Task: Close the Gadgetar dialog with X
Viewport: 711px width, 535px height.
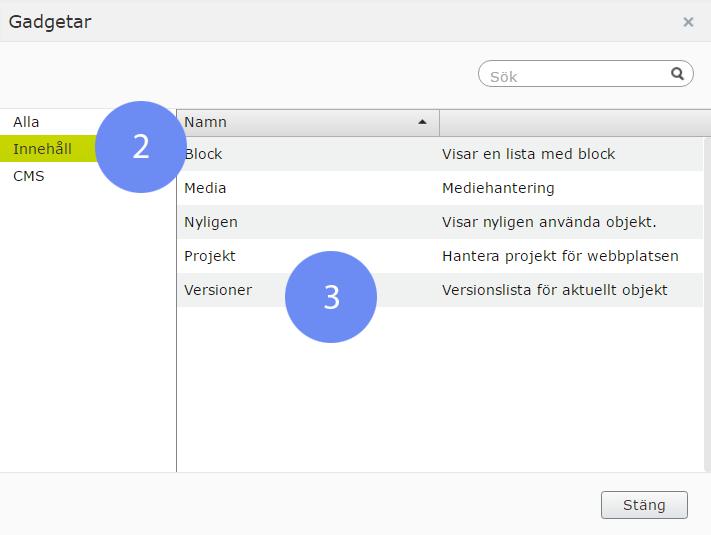Action: [688, 22]
